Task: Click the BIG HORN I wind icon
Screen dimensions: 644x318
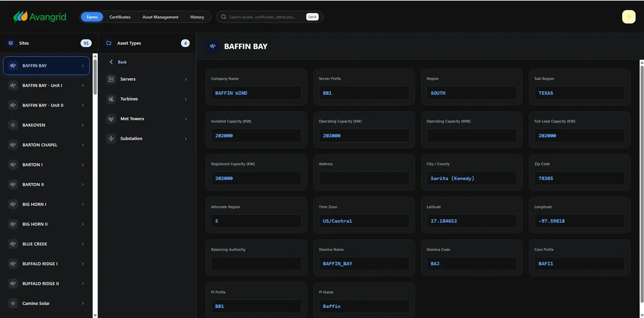Action: point(13,204)
